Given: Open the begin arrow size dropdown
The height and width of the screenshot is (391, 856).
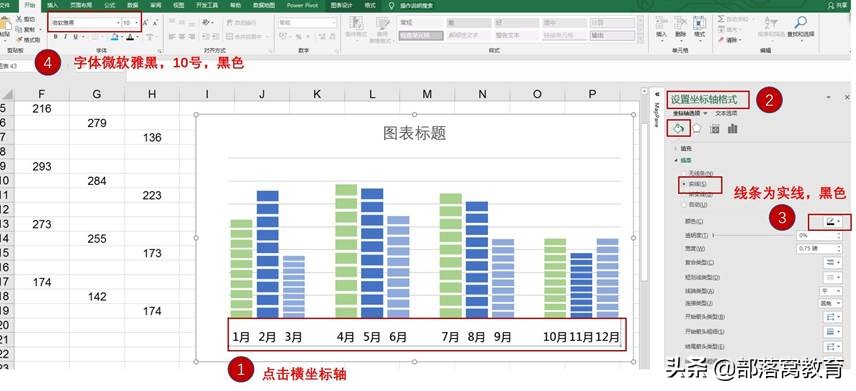Looking at the screenshot, I should (832, 331).
